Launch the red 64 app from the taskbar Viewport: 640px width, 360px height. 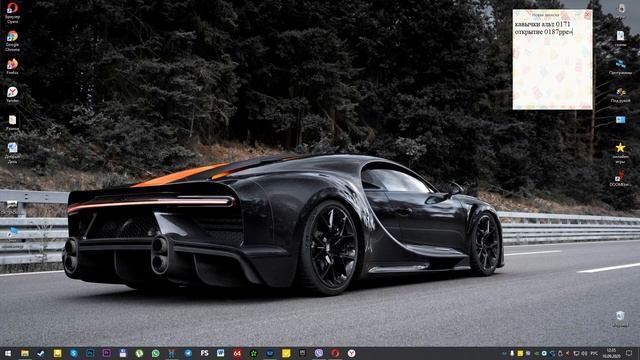237,353
